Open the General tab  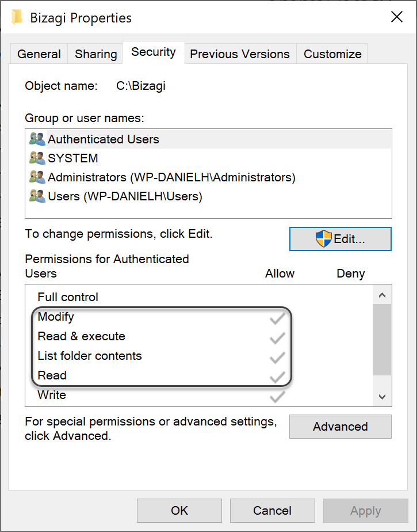click(39, 54)
